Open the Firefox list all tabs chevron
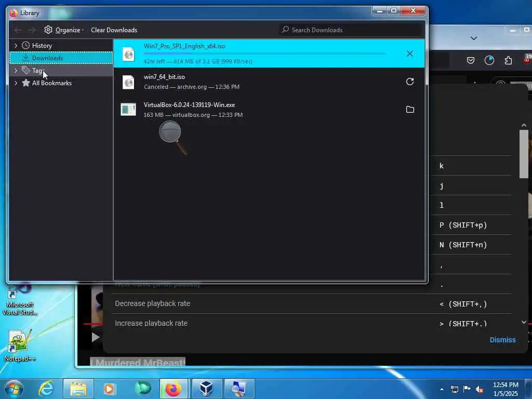Viewport: 532px width, 399px height. 474,38
